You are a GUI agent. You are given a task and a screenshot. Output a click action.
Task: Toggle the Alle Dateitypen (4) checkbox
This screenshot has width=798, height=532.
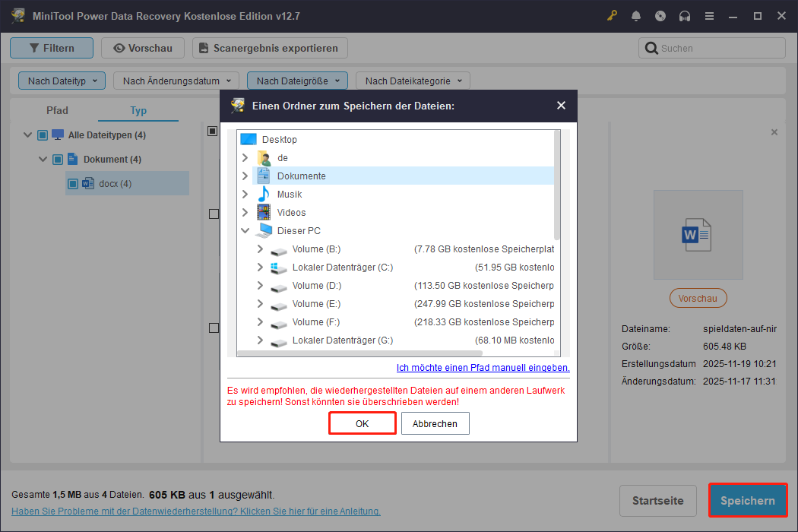point(43,135)
